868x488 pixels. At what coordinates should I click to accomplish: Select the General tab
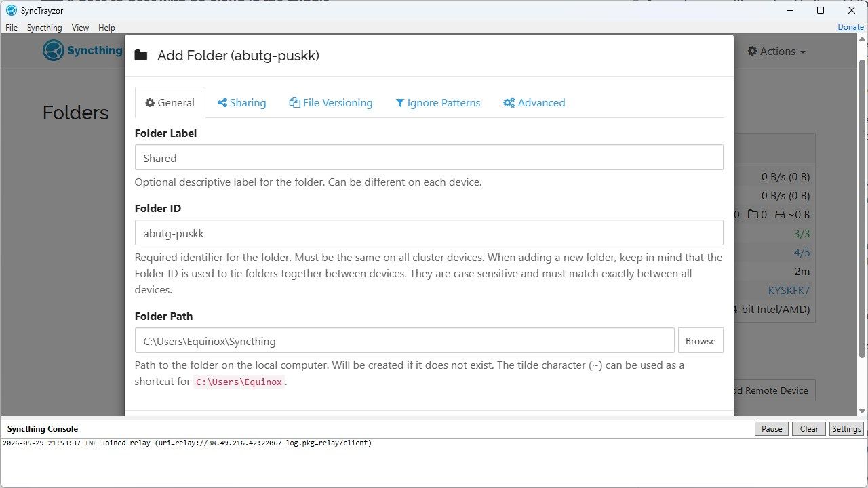pos(170,103)
